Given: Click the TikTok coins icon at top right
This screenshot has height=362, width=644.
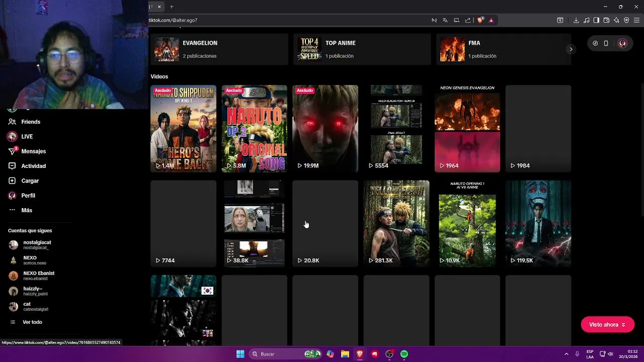Looking at the screenshot, I should click(595, 43).
